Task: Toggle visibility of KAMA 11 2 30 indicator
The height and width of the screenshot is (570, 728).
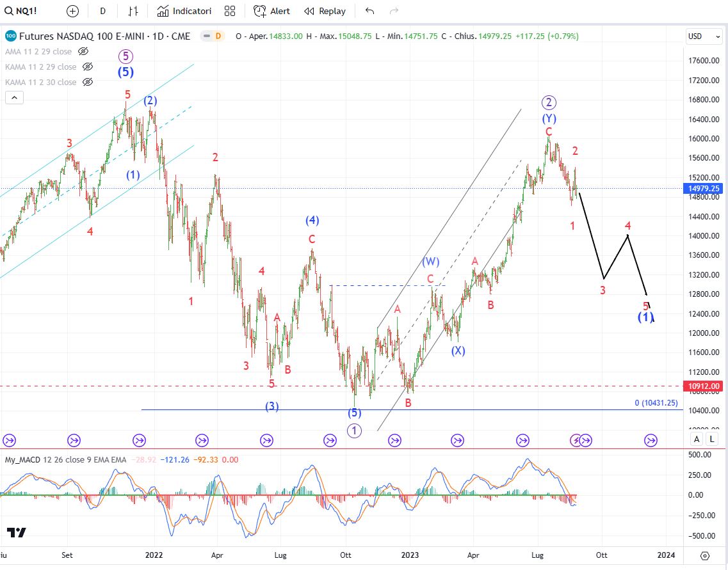Action: coord(87,82)
